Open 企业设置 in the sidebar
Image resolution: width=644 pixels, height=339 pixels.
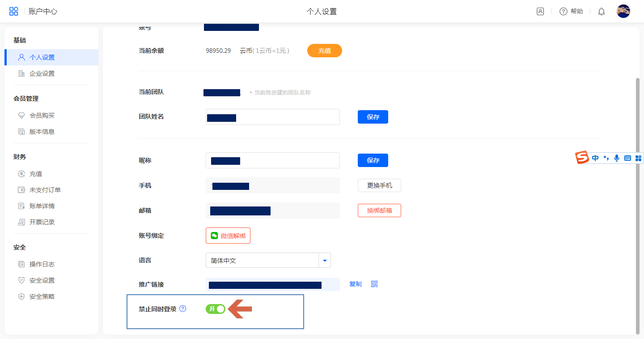click(42, 73)
